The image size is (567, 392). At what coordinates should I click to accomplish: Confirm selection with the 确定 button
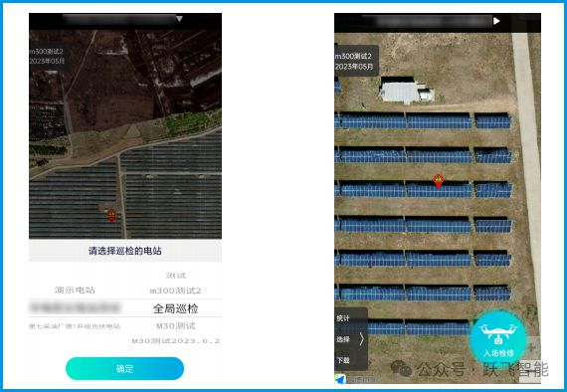pyautogui.click(x=124, y=368)
